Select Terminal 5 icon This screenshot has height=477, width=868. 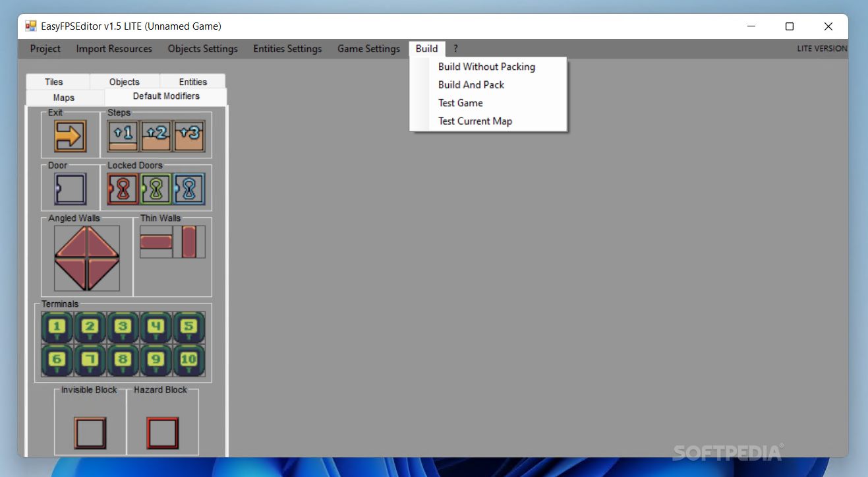click(188, 327)
